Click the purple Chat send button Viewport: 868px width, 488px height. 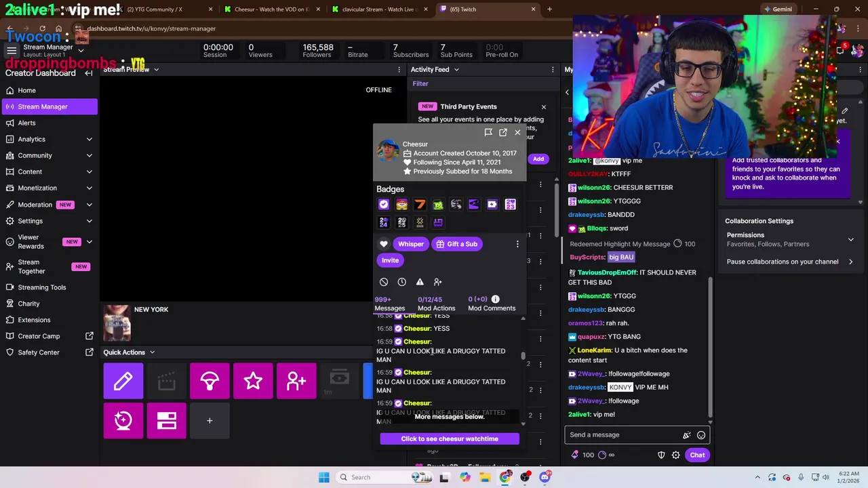pyautogui.click(x=697, y=455)
